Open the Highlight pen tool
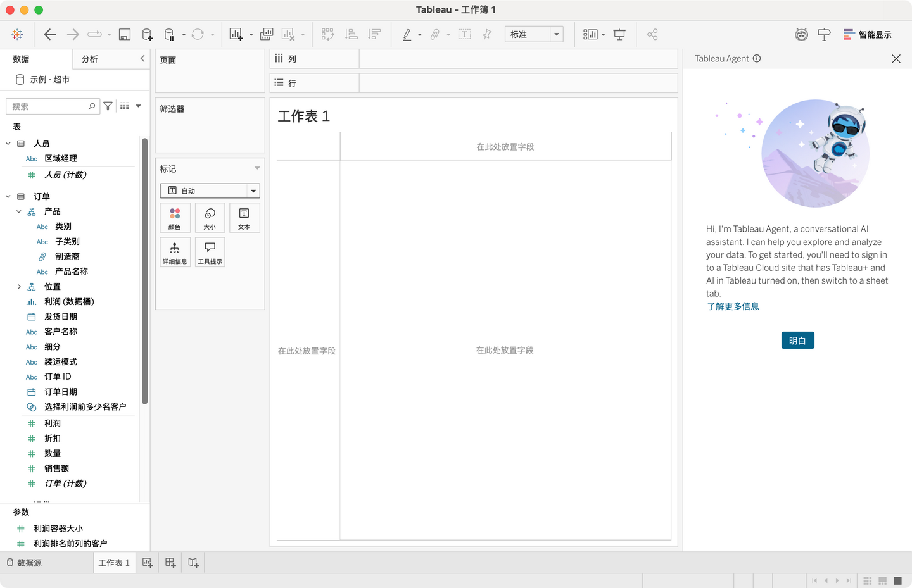 408,34
